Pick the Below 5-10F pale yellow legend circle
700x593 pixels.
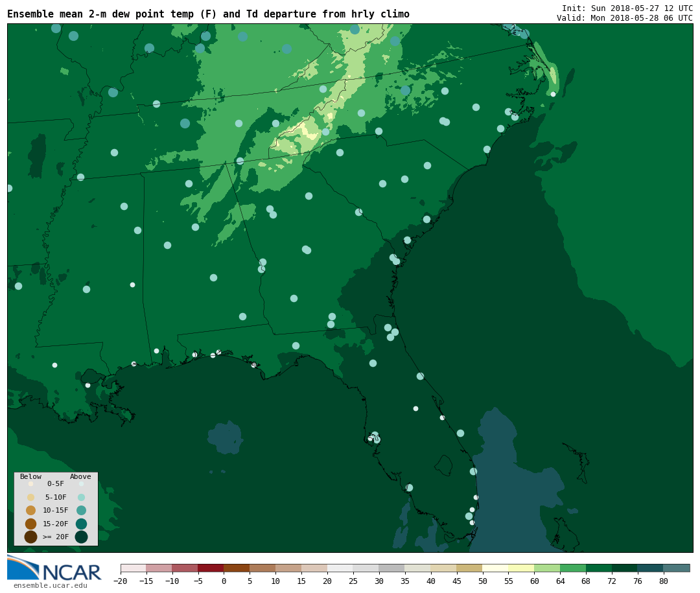pyautogui.click(x=30, y=497)
